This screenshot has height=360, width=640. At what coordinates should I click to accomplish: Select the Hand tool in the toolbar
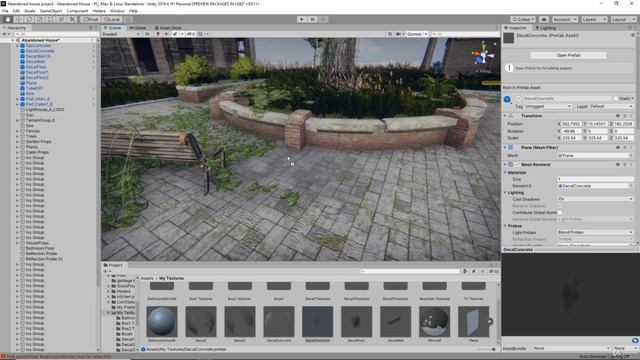tap(8, 19)
